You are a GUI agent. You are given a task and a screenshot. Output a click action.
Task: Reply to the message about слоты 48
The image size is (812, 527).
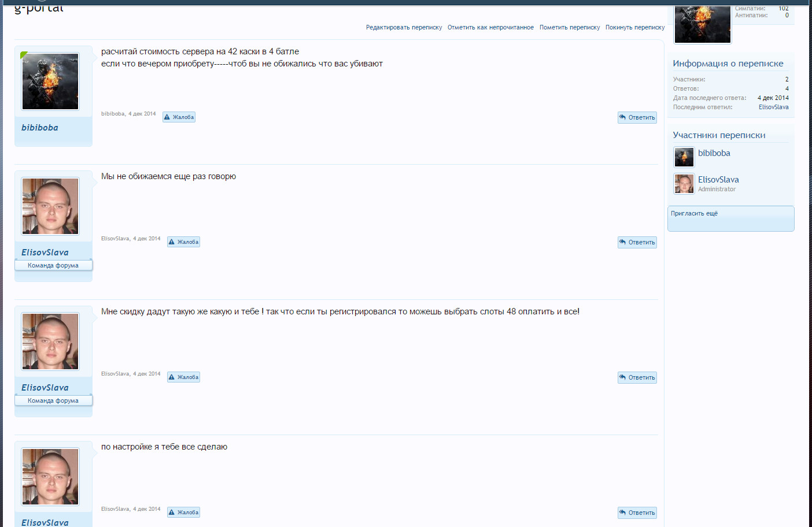(637, 378)
